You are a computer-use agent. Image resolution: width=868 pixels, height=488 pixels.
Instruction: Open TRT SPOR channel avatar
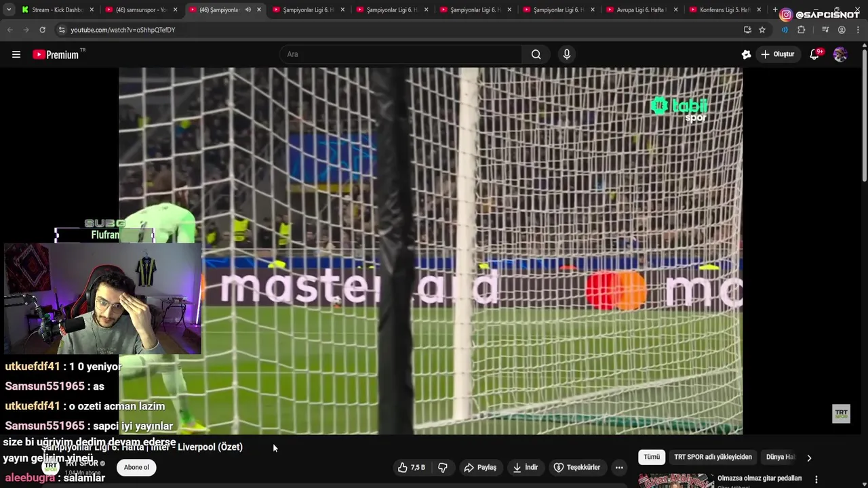click(x=51, y=467)
